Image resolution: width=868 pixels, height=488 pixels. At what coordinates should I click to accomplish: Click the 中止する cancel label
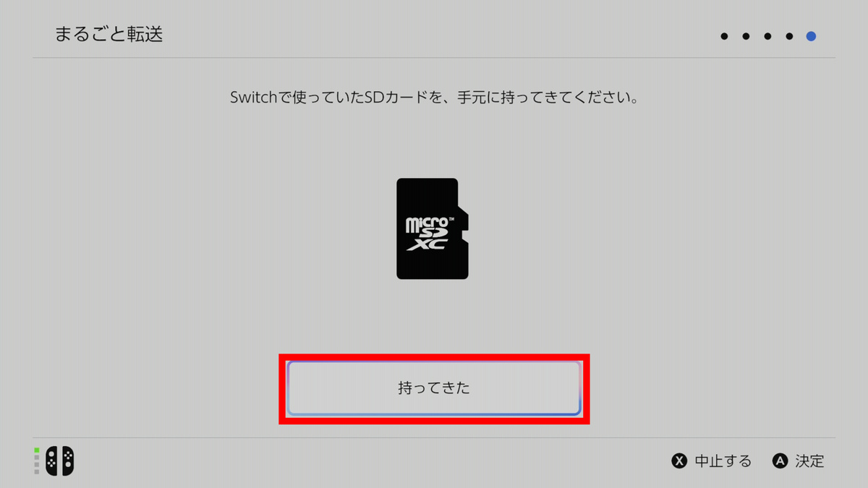[723, 461]
